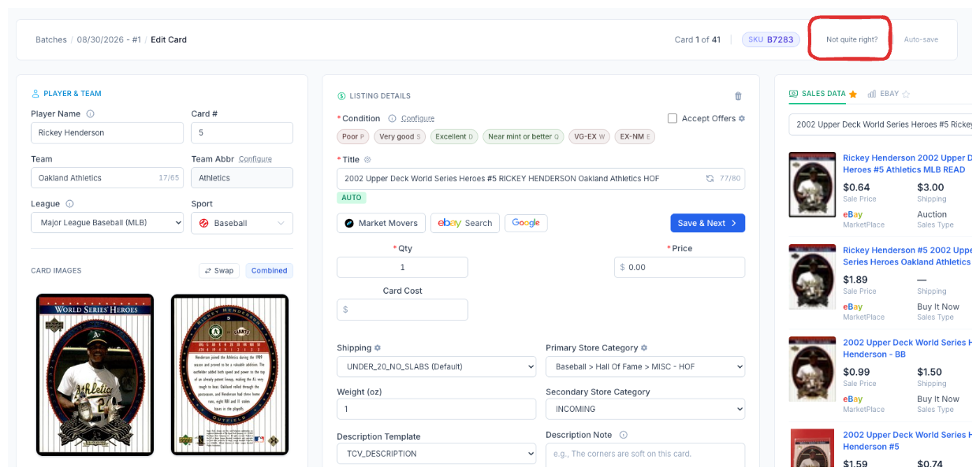Click the listing Title input field

coord(541,179)
